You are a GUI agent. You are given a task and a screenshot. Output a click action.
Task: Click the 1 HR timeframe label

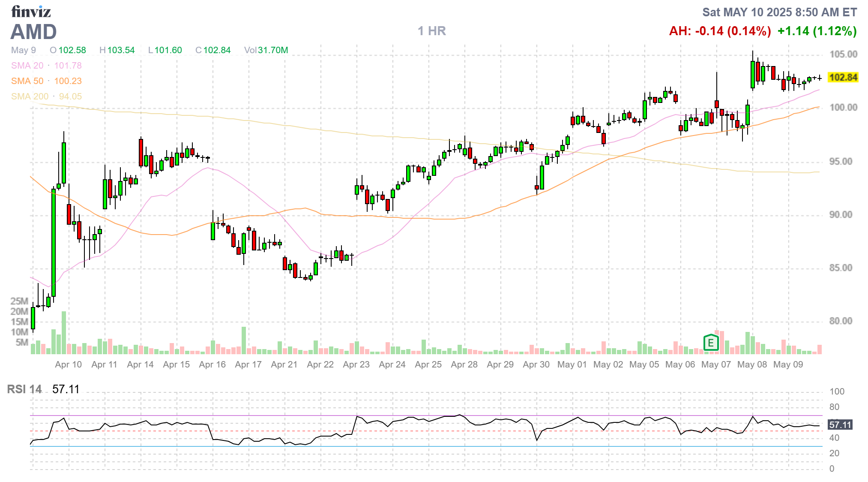click(x=432, y=31)
